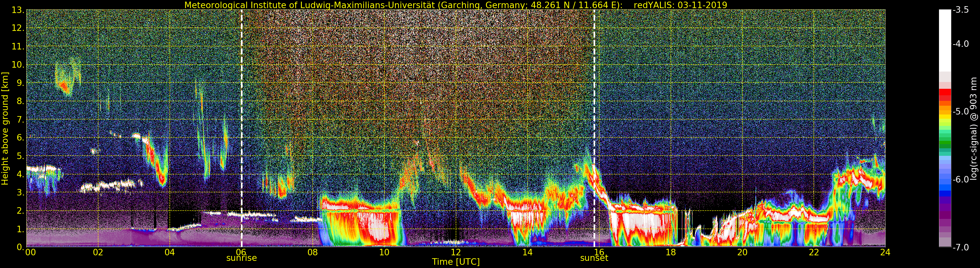Click the "Time [UTC]" axis label
Screen dimensions: 980x268
456,262
